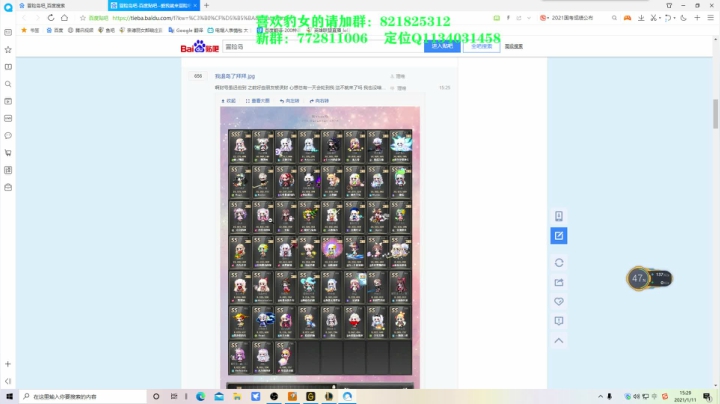Viewport: 720px width, 404px height.
Task: Click the Baidu Tieba logo
Action: coord(199,46)
